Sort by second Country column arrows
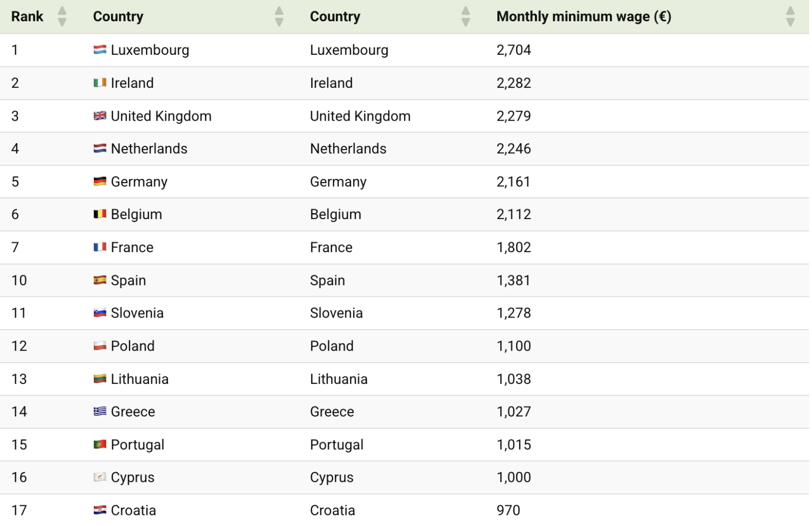 [465, 16]
